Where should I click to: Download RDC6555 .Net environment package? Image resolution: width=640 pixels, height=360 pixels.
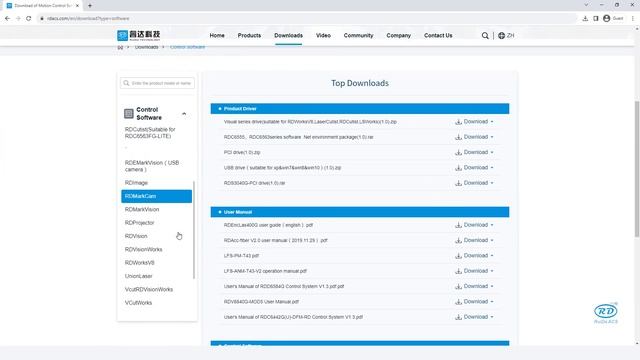click(x=474, y=137)
